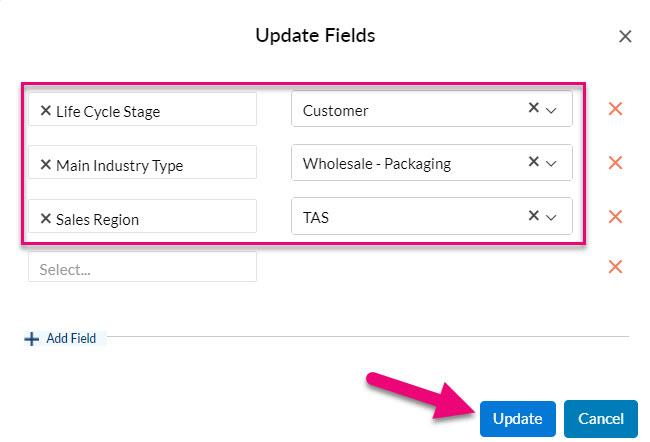
Task: Delete the empty Select row using orange X
Action: [615, 267]
